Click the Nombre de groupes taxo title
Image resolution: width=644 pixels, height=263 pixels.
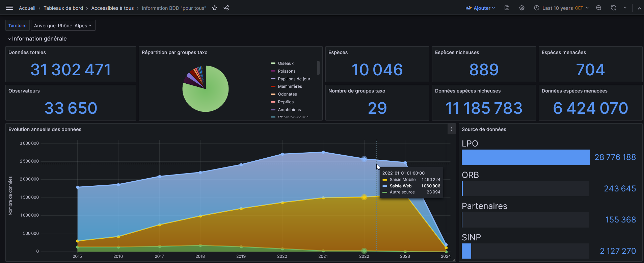[x=357, y=91]
